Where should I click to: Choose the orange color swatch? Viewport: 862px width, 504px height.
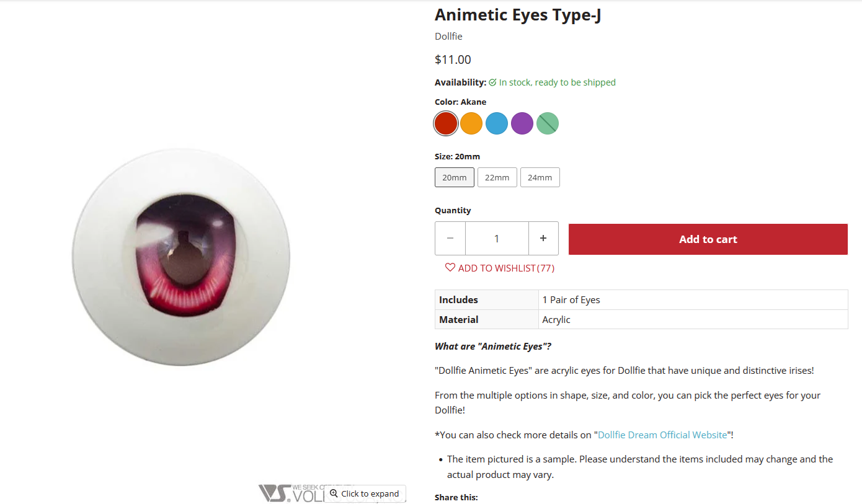[x=471, y=123]
